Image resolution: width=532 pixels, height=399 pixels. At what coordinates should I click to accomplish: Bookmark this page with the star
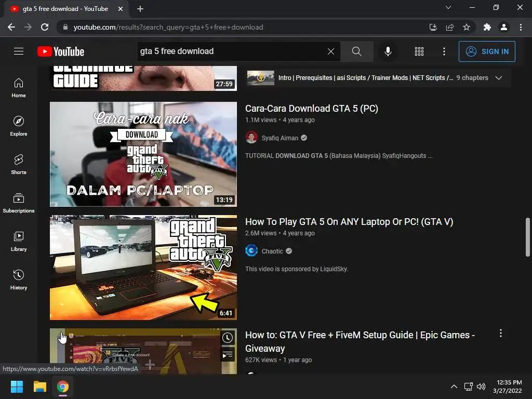467,27
